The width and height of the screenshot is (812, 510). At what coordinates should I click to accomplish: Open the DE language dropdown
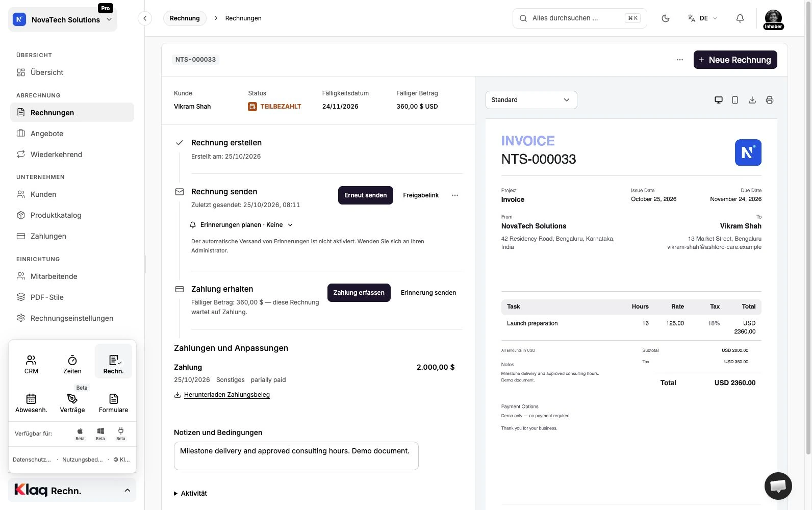[703, 18]
